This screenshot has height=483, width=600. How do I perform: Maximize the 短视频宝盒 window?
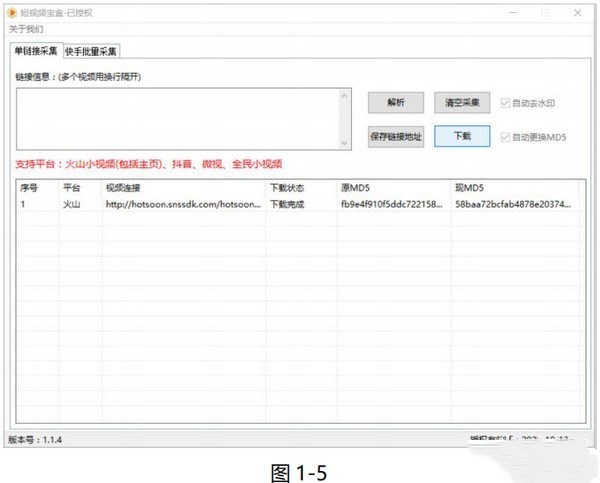(545, 13)
